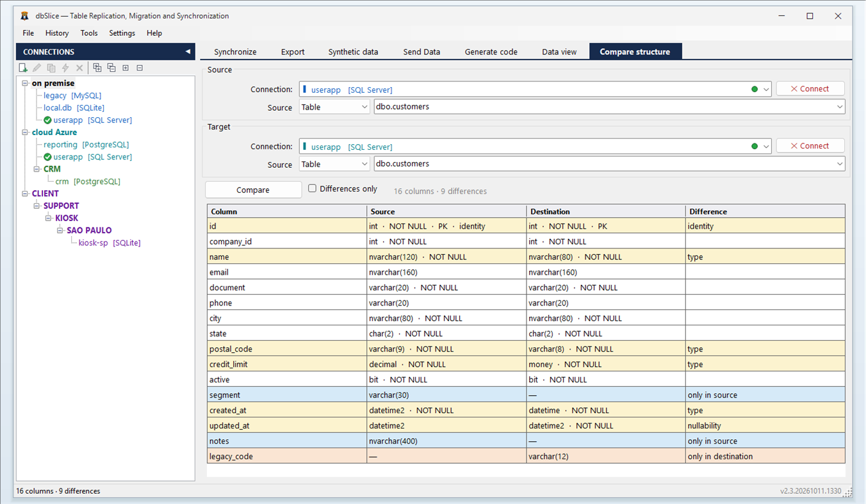Click the Difference column header
The image size is (866, 504).
click(x=765, y=211)
